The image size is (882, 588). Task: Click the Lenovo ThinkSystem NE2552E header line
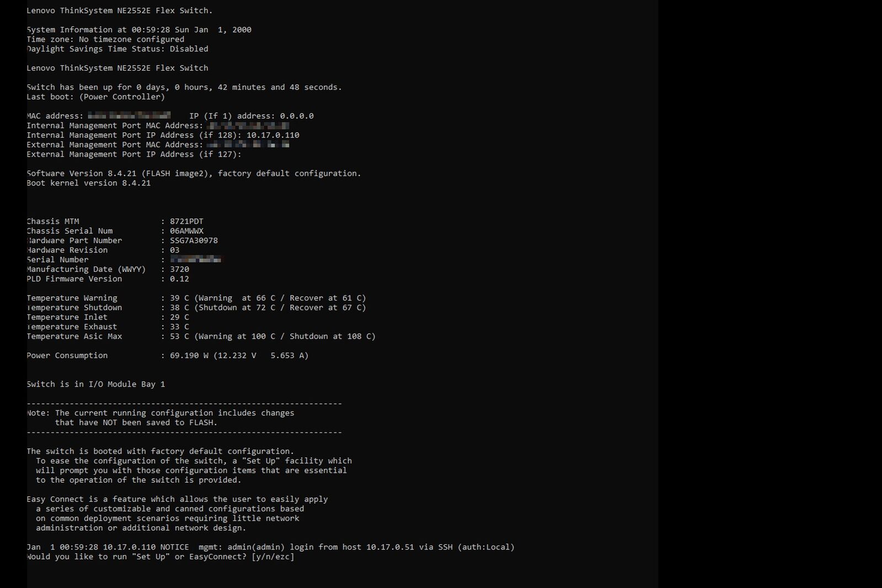click(120, 10)
